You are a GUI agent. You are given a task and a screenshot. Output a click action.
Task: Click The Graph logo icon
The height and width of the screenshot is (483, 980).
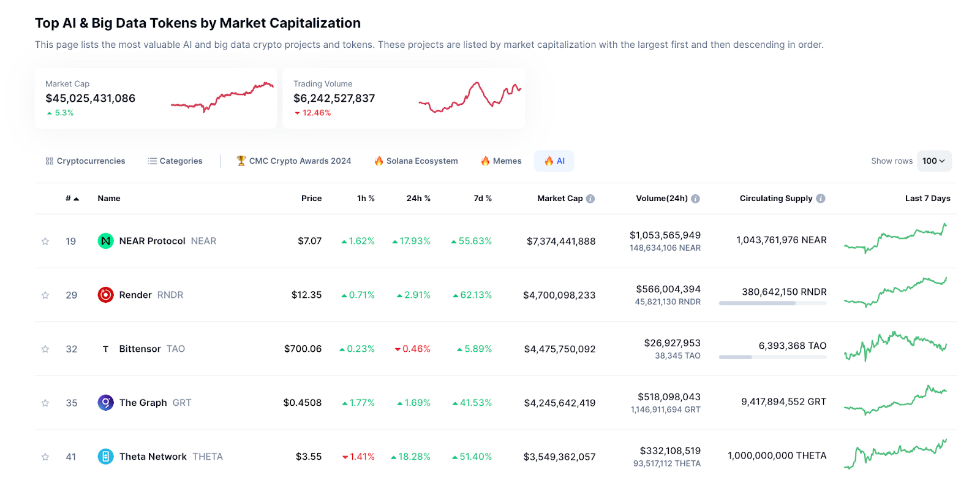(105, 403)
